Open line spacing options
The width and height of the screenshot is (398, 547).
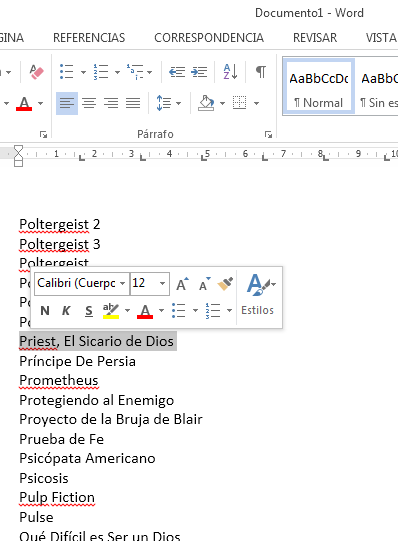[164, 103]
